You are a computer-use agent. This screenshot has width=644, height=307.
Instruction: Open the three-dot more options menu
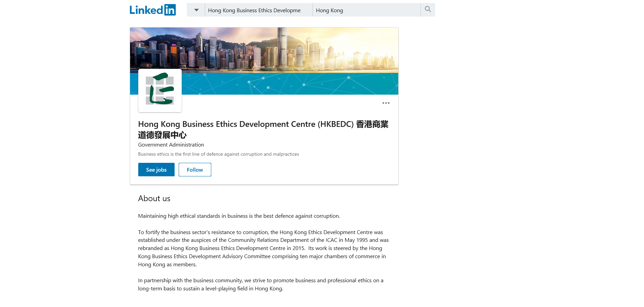coord(386,103)
